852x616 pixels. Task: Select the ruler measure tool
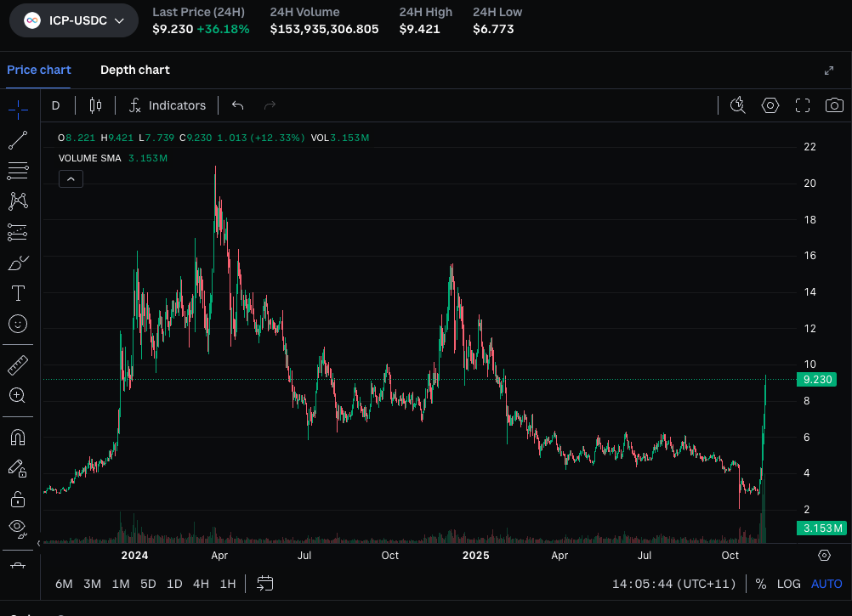18,365
